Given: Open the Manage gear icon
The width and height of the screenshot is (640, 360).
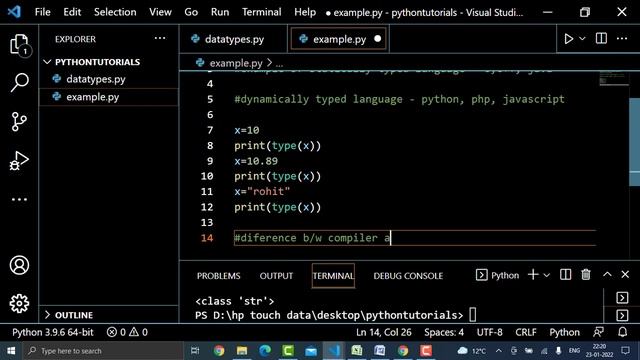Looking at the screenshot, I should [19, 304].
